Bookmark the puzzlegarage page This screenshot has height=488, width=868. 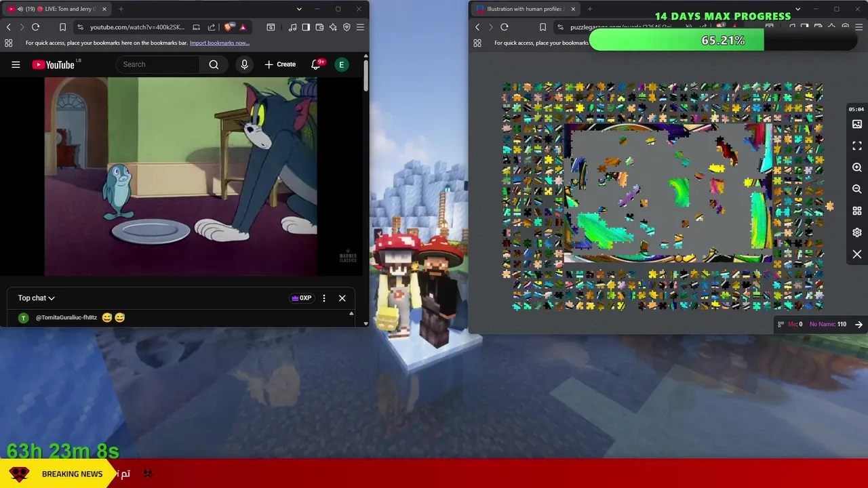coord(542,27)
